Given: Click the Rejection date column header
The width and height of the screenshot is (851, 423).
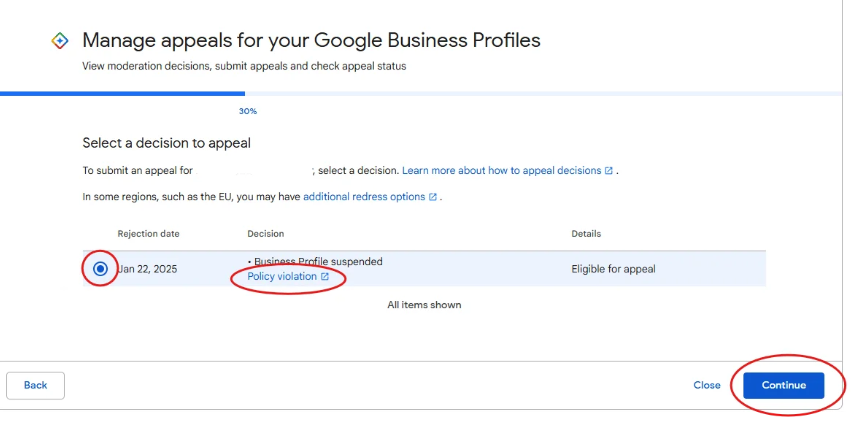Looking at the screenshot, I should [x=148, y=234].
